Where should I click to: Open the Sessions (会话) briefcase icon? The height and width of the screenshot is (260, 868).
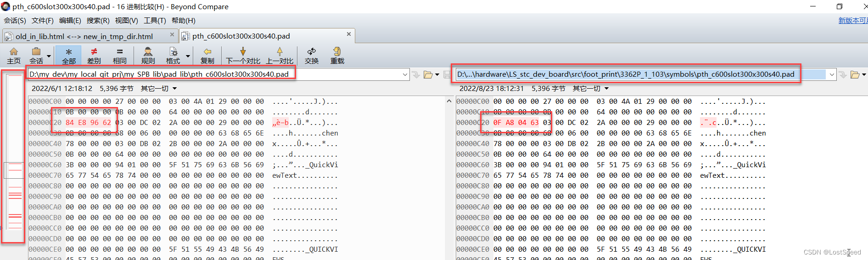coord(36,56)
